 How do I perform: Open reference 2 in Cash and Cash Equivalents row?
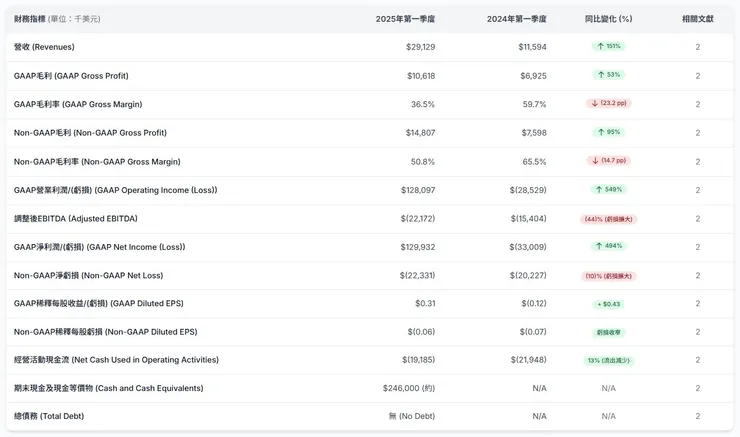[698, 388]
